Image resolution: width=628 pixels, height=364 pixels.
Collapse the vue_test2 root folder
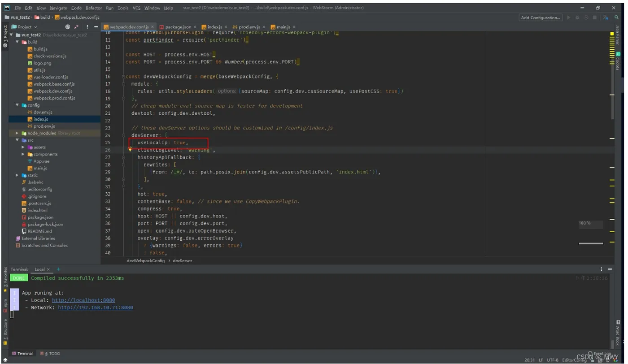pos(12,35)
